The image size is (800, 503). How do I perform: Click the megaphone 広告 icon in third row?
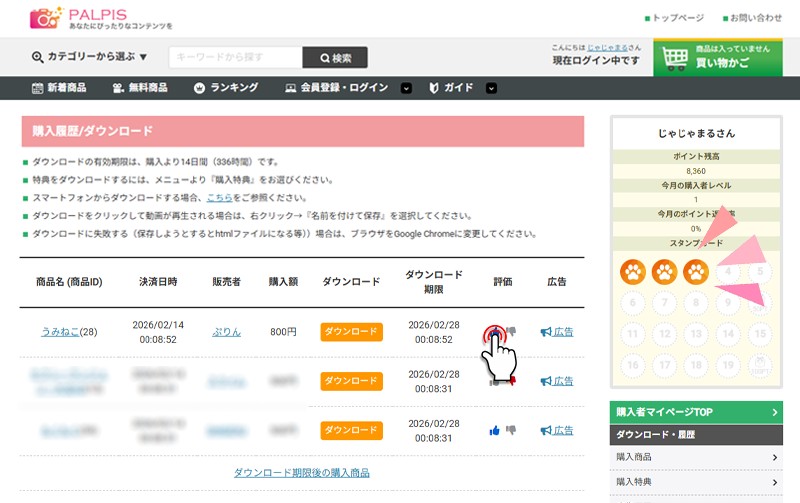pyautogui.click(x=546, y=430)
